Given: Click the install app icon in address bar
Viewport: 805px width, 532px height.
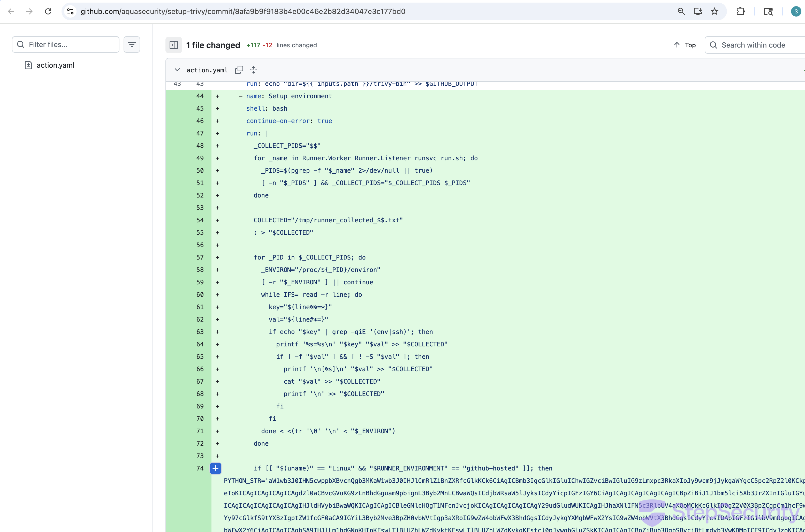Looking at the screenshot, I should 698,11.
